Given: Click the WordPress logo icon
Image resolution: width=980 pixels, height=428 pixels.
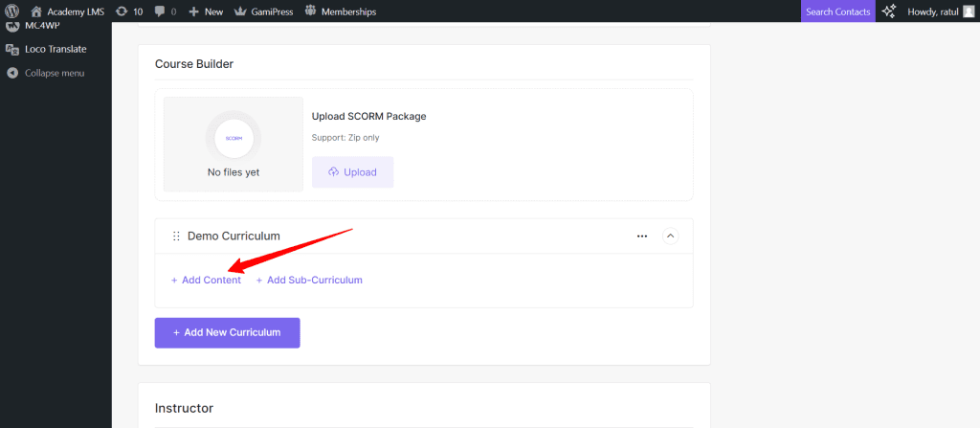Looking at the screenshot, I should 11,11.
